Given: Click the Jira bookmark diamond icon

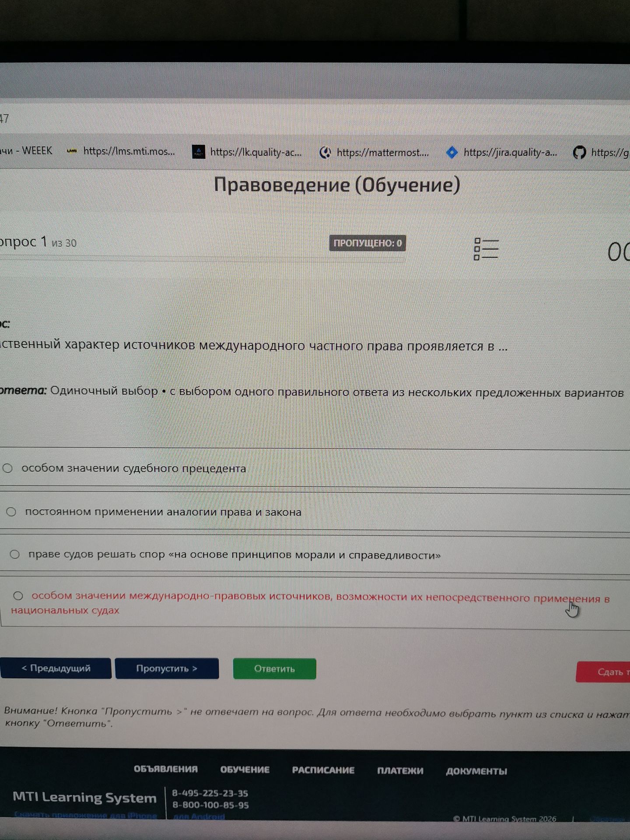Looking at the screenshot, I should [x=452, y=152].
